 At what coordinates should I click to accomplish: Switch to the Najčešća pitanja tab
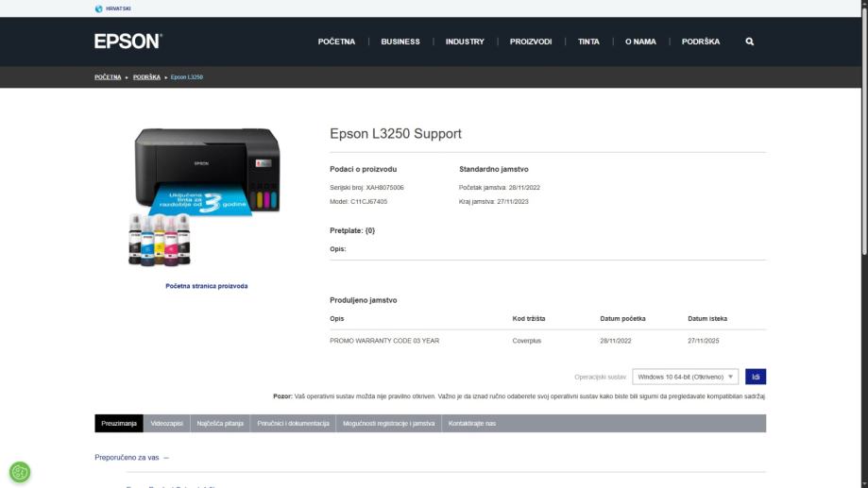pos(220,423)
